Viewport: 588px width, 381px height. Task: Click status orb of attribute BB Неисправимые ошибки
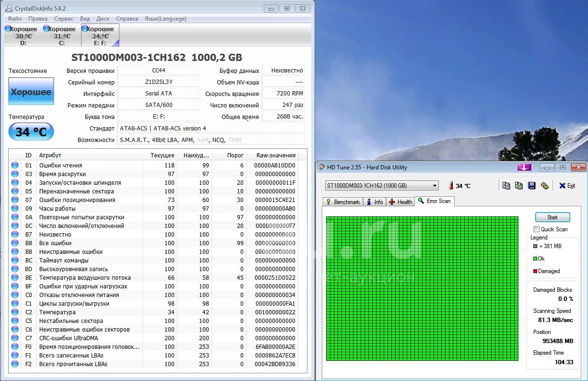(15, 252)
